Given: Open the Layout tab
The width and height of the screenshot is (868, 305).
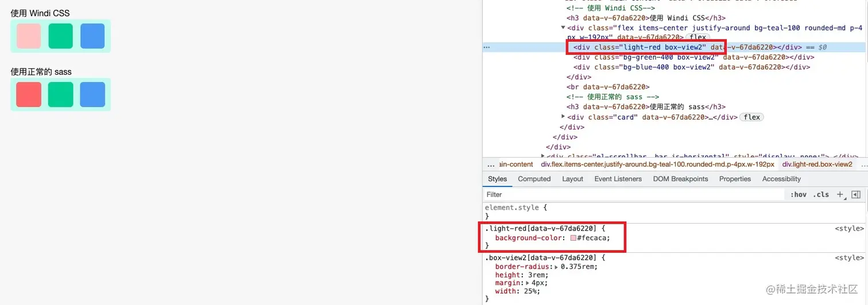Looking at the screenshot, I should pos(572,179).
